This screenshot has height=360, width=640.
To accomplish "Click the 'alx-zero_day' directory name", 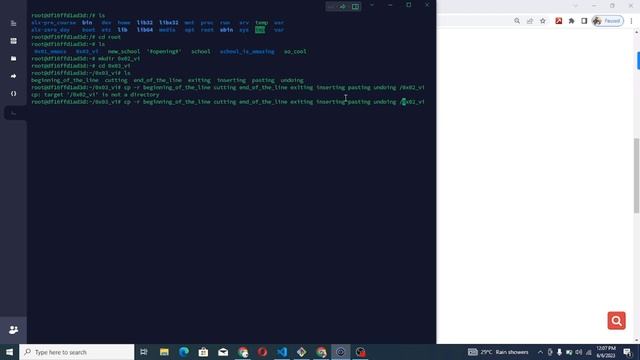I will pos(51,30).
